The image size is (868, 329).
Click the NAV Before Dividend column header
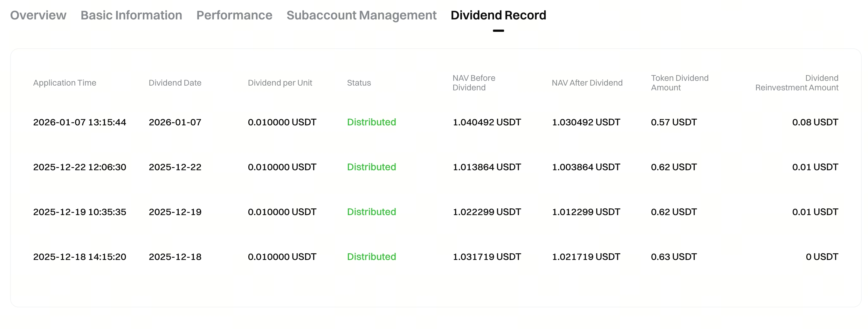pos(473,83)
